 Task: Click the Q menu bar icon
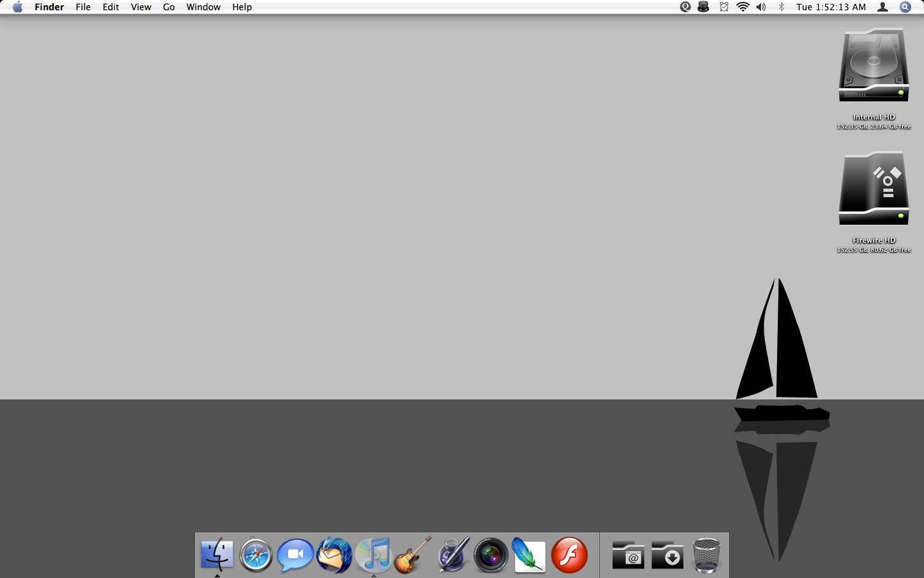685,7
